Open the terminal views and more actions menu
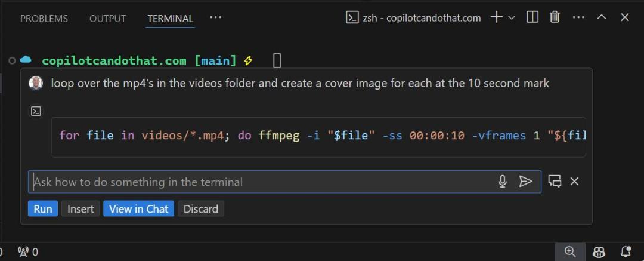This screenshot has height=261, width=644. coord(578,17)
